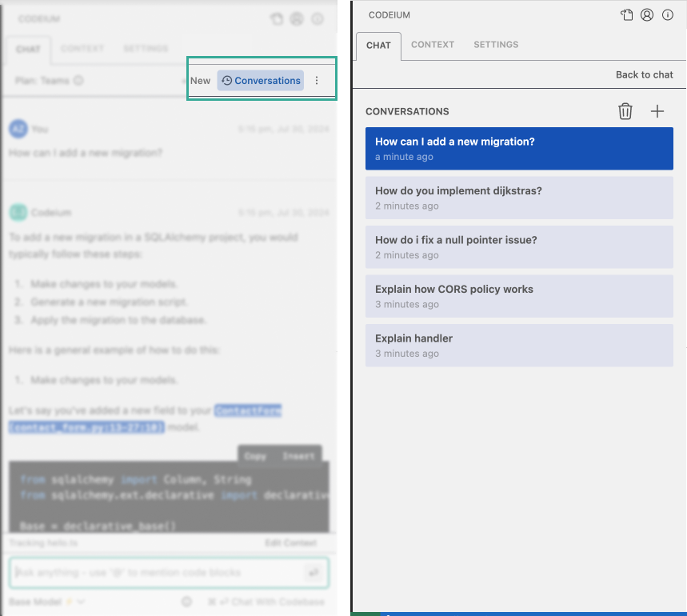
Task: Add a new conversation with plus icon
Action: tap(657, 111)
